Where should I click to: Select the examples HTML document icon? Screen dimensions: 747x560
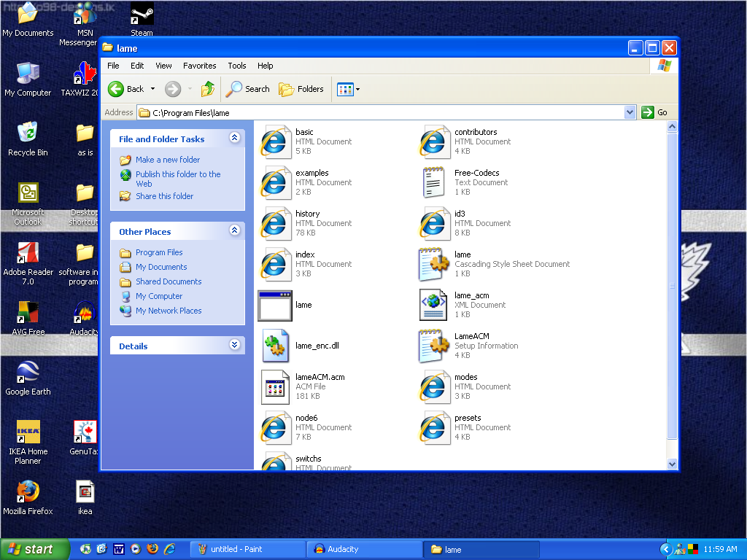click(275, 183)
